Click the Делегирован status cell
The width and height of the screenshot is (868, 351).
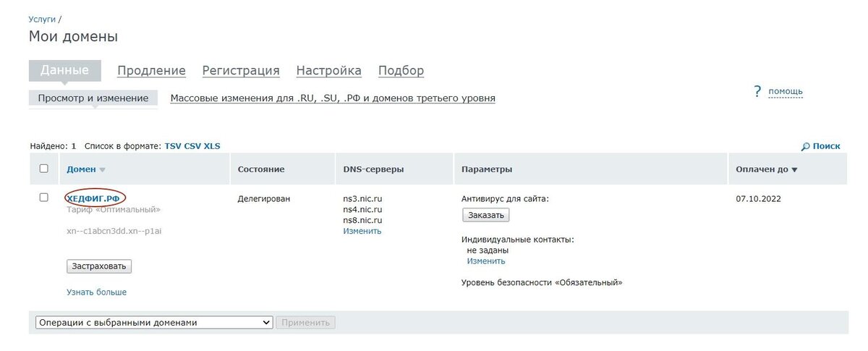[x=264, y=198]
